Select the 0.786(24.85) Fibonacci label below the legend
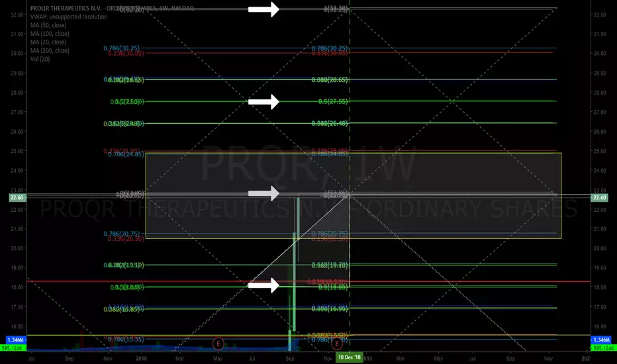617x364 pixels. (126, 154)
